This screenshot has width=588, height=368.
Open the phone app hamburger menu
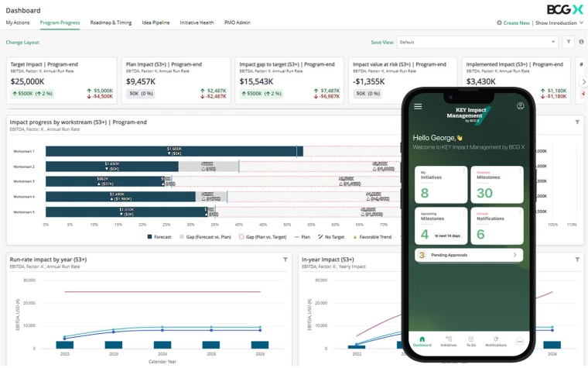point(418,107)
